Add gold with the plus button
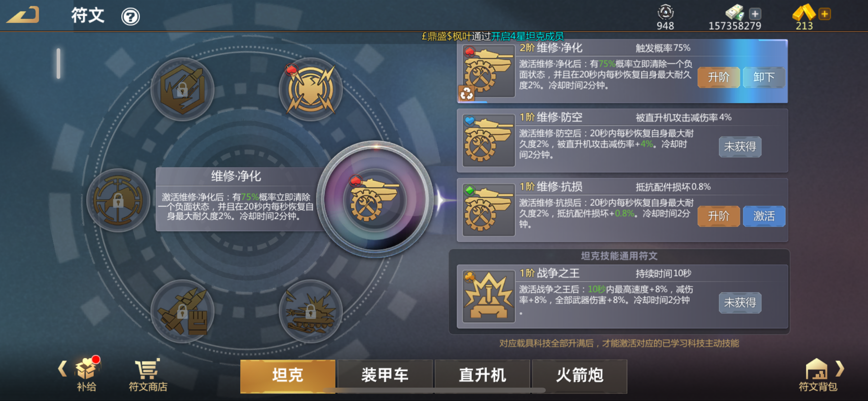 (x=824, y=14)
